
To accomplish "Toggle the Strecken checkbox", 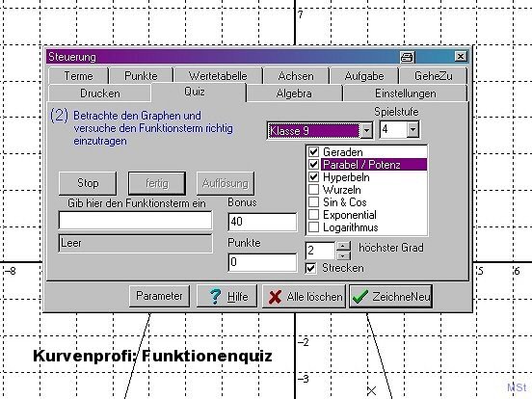I will point(310,268).
